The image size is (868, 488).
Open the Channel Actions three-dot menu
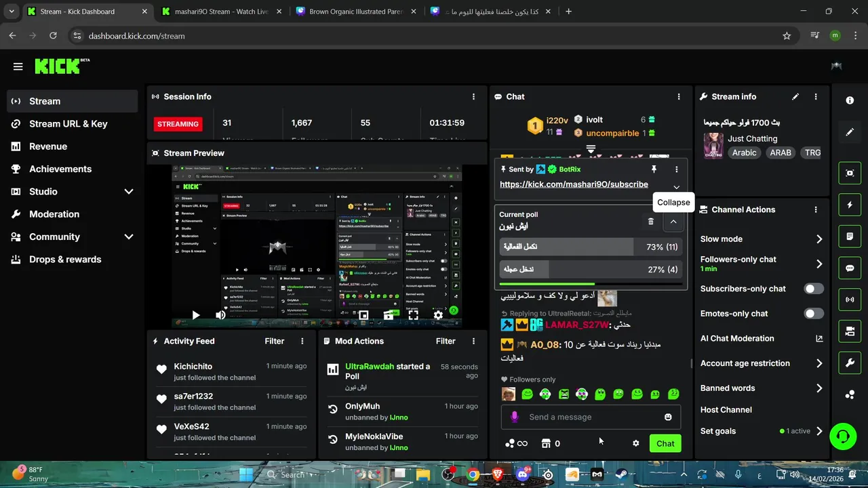tap(816, 210)
